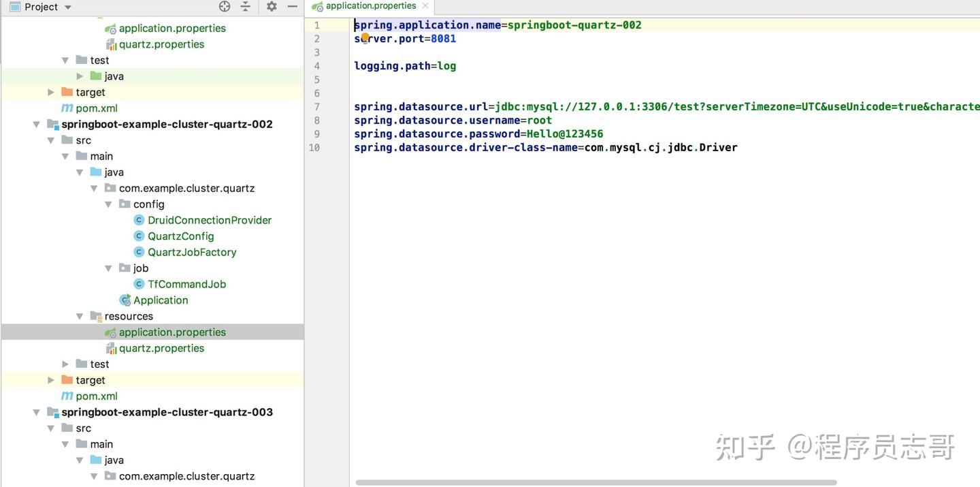Open pom.xml in quartz-002 module
The image size is (980, 487).
tap(97, 396)
